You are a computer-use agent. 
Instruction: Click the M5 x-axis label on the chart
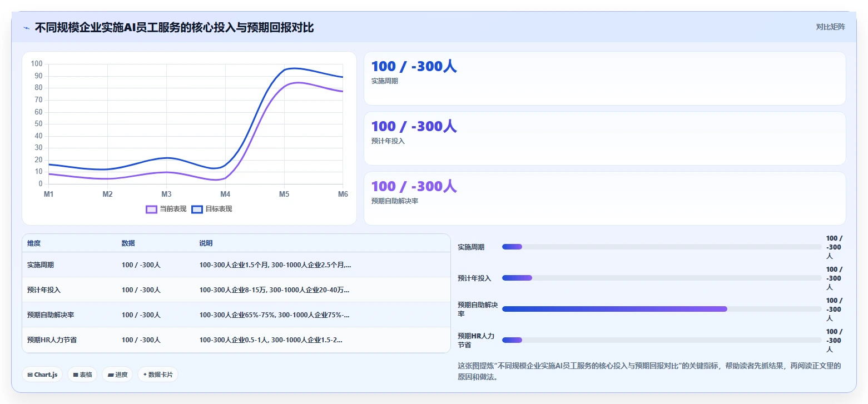(x=284, y=194)
